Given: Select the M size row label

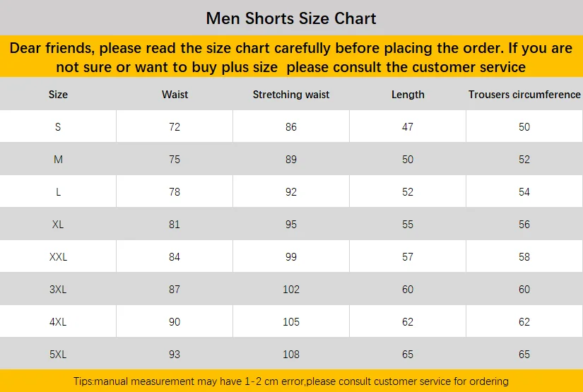Looking at the screenshot, I should [x=58, y=160].
